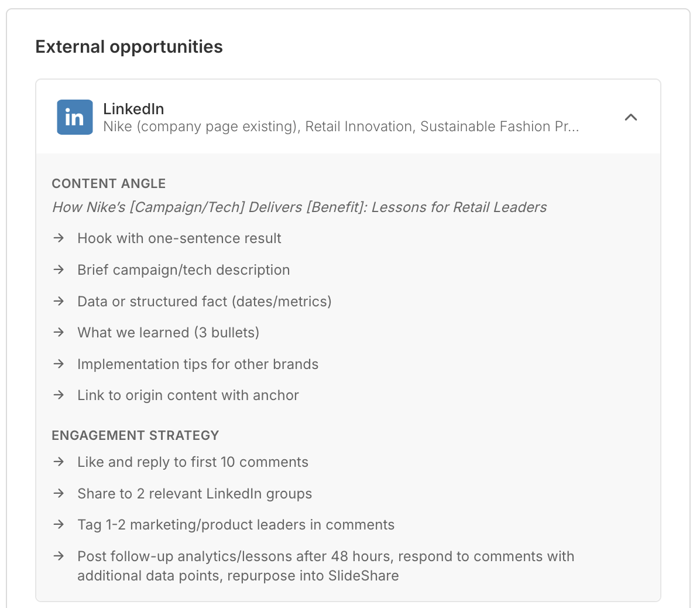Click arrow icon beside "Hook with one-sentence result"

tap(59, 238)
